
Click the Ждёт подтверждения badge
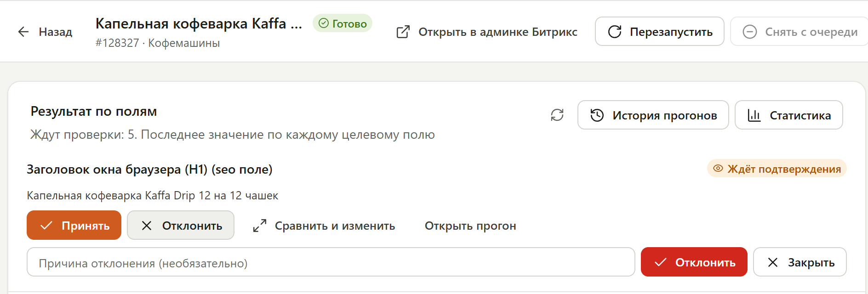(777, 169)
